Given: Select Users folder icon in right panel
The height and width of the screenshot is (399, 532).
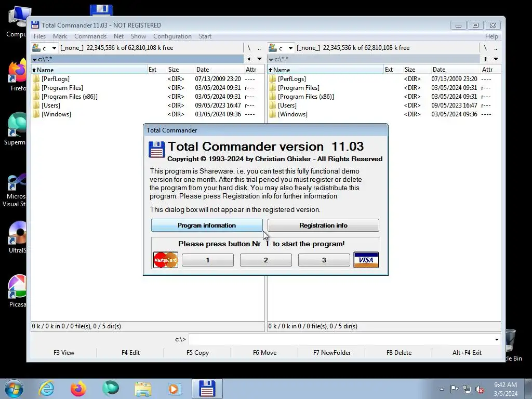Looking at the screenshot, I should (x=272, y=105).
